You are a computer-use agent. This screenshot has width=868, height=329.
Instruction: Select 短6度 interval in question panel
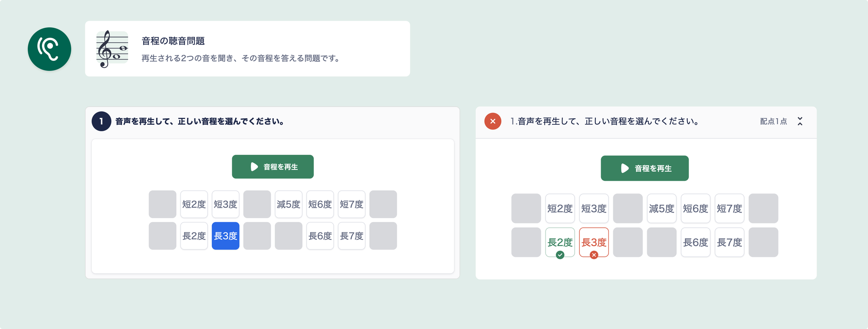pos(320,204)
